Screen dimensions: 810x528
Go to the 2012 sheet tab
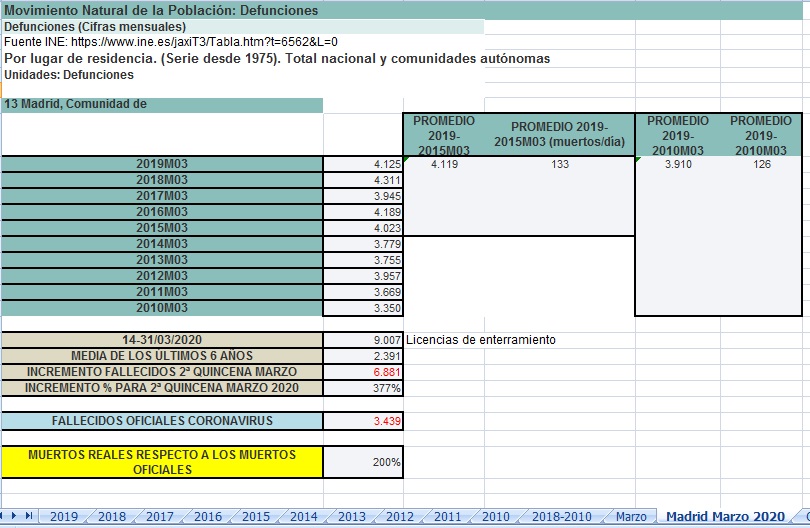click(400, 516)
